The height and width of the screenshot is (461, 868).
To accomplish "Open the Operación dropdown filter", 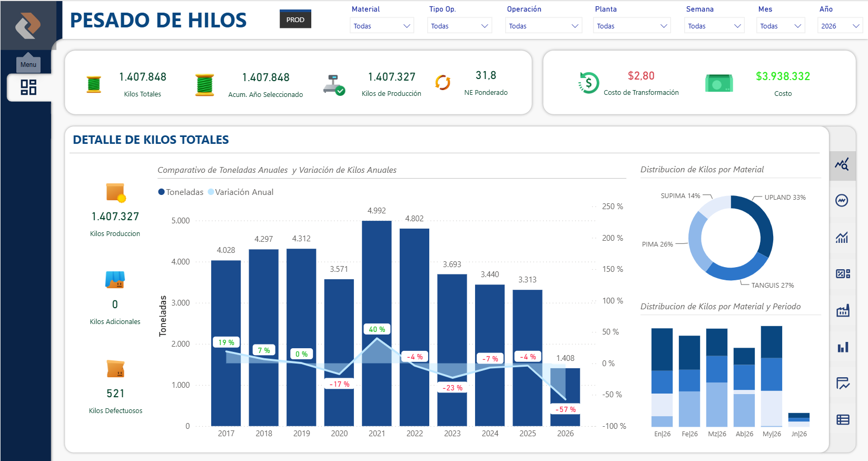I will 544,26.
